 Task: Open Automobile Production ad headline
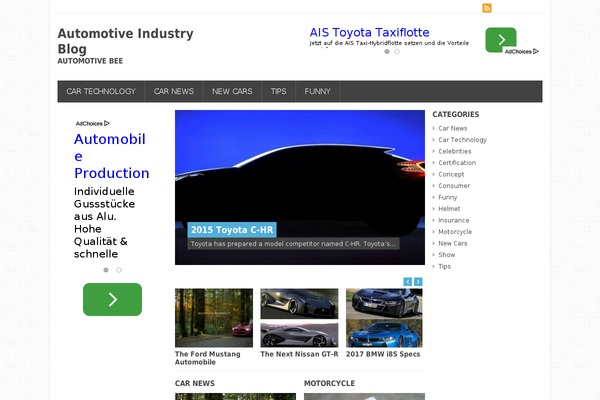point(111,156)
